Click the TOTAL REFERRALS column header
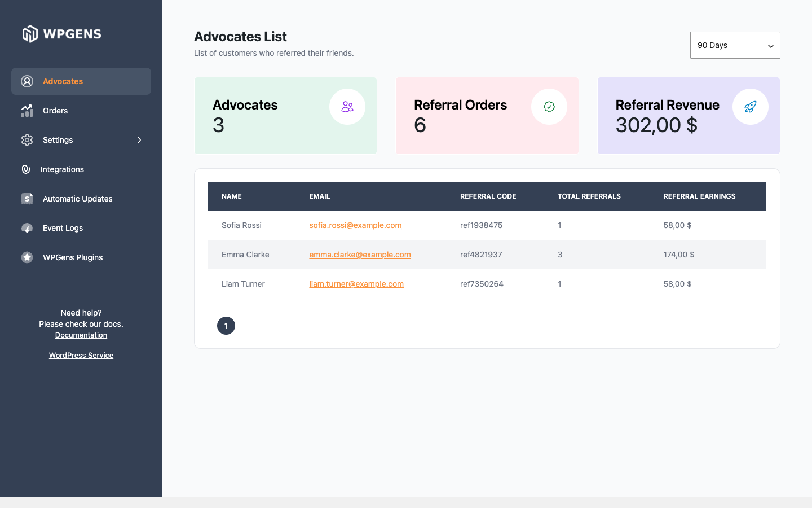 [x=589, y=196]
